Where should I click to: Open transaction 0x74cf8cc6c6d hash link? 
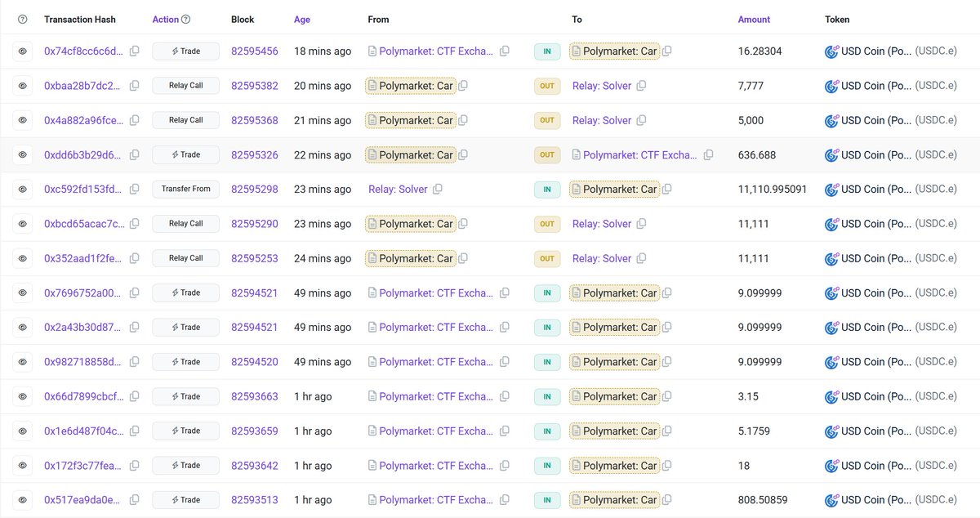(x=84, y=51)
